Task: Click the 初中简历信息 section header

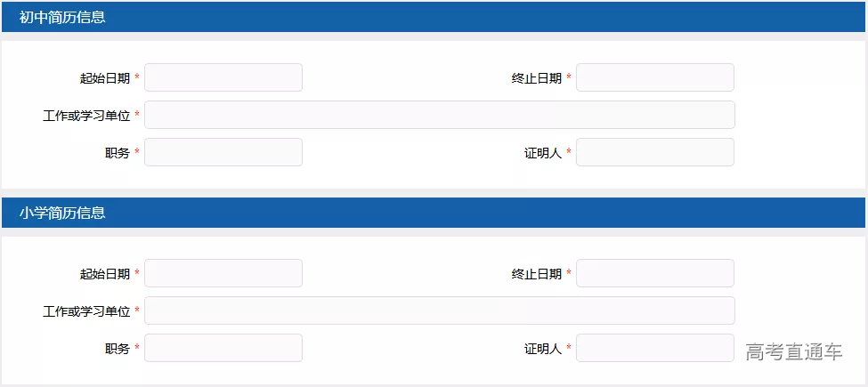Action: 62,17
